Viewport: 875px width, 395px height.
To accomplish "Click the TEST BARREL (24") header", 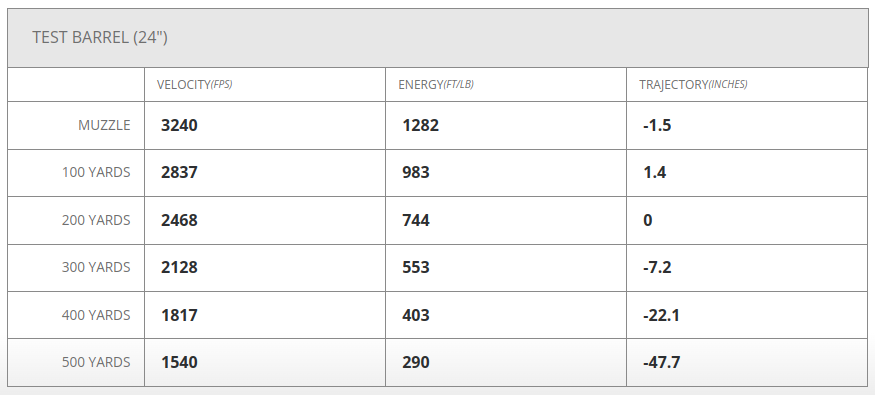I will pos(100,37).
